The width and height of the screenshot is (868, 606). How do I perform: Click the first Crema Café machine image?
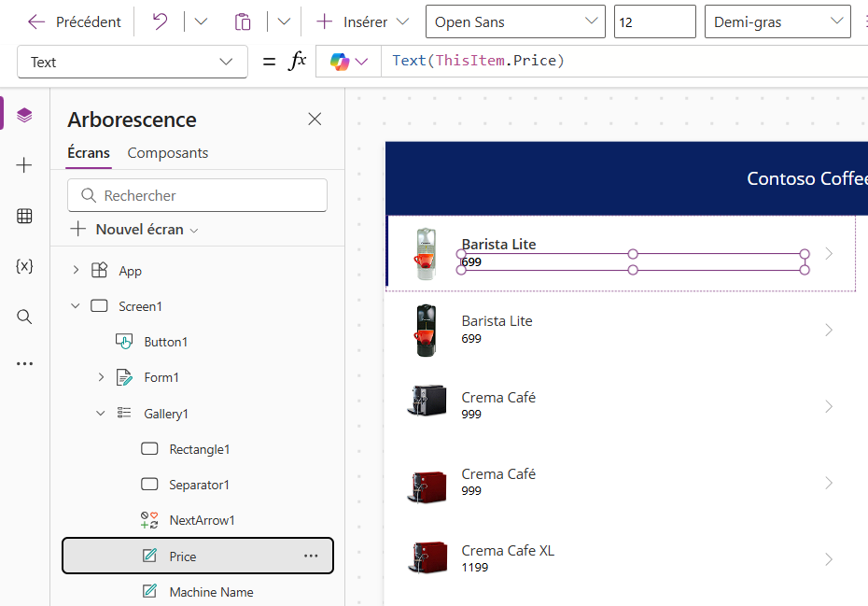(427, 400)
